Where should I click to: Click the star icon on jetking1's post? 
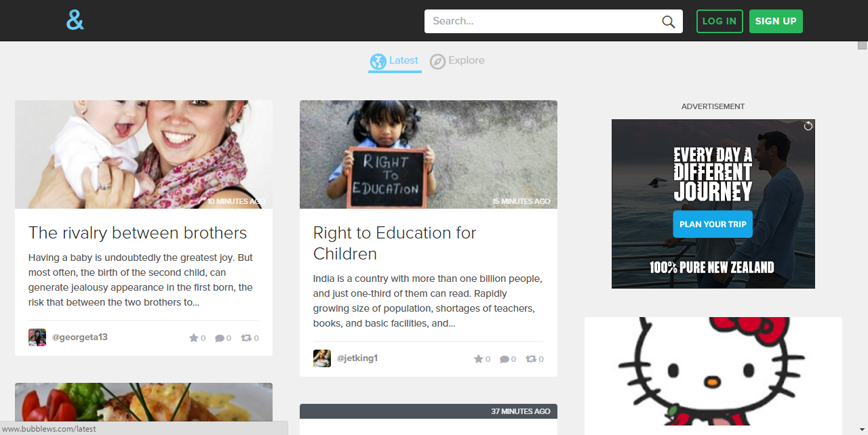[x=478, y=359]
